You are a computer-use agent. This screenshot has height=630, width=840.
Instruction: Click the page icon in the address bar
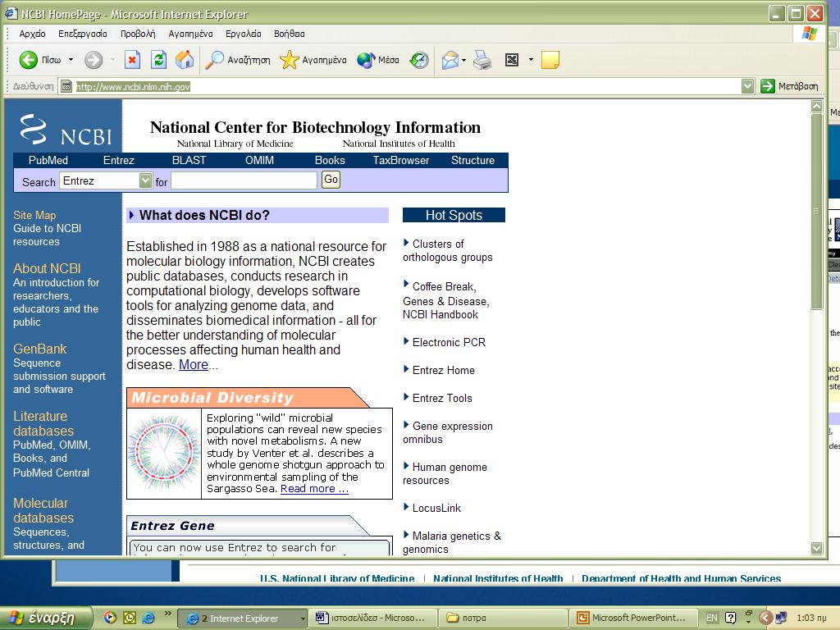66,86
